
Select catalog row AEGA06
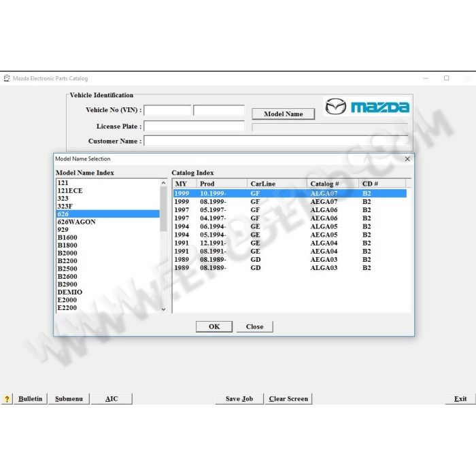[290, 218]
